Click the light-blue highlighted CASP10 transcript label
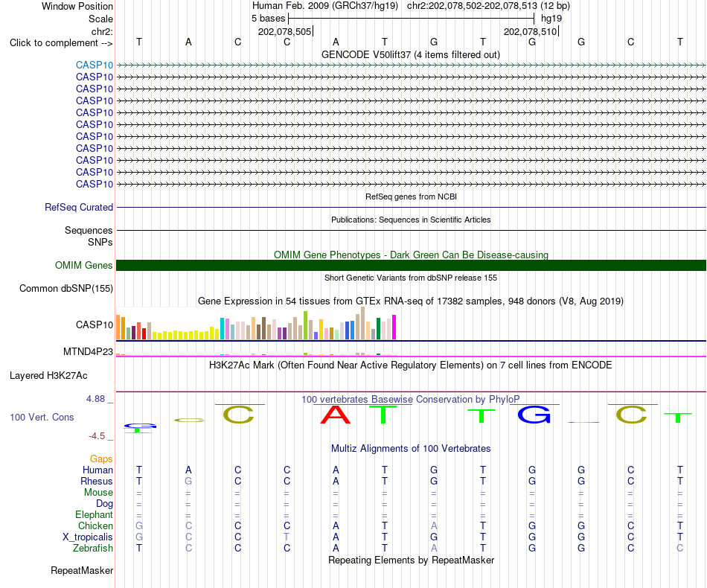The width and height of the screenshot is (707, 588). pyautogui.click(x=95, y=65)
